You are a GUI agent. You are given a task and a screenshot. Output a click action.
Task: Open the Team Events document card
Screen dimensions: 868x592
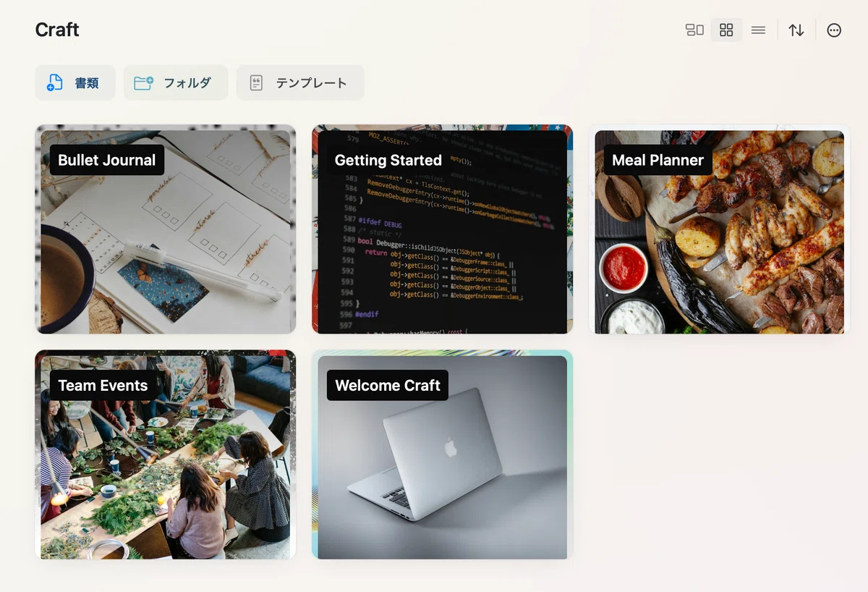pyautogui.click(x=165, y=454)
